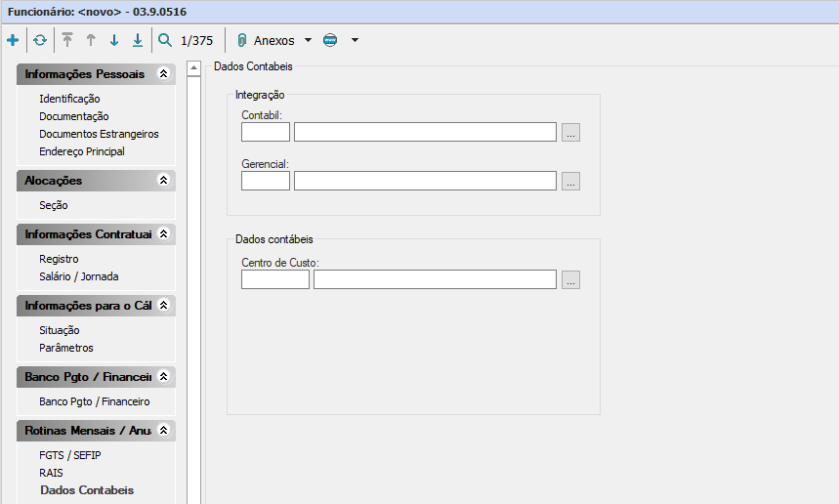Click the blue plus add record icon
Screen dimensions: 839x504
click(13, 41)
